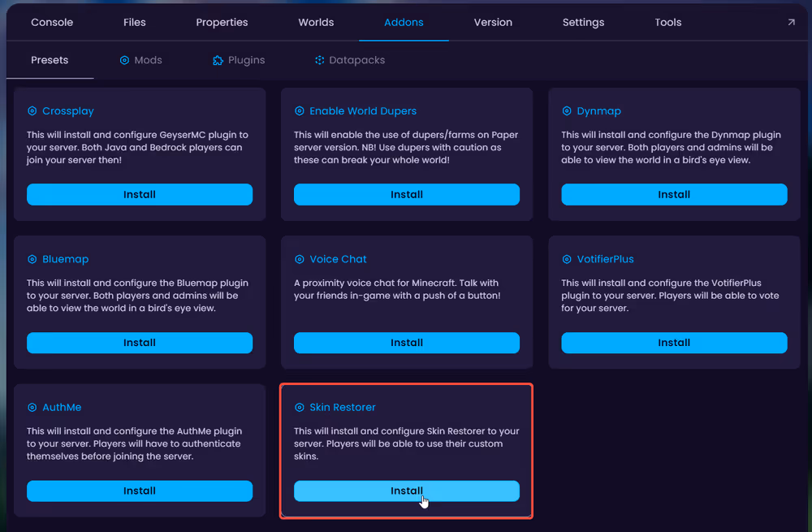Click the icon beside AuthMe title
Image resolution: width=812 pixels, height=532 pixels.
pyautogui.click(x=32, y=408)
